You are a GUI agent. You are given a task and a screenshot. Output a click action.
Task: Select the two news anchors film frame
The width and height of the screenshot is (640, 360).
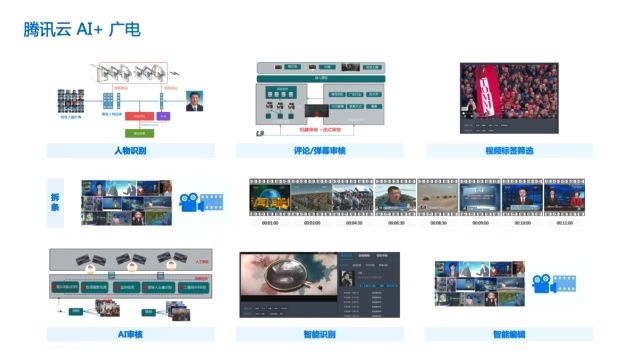(x=564, y=197)
